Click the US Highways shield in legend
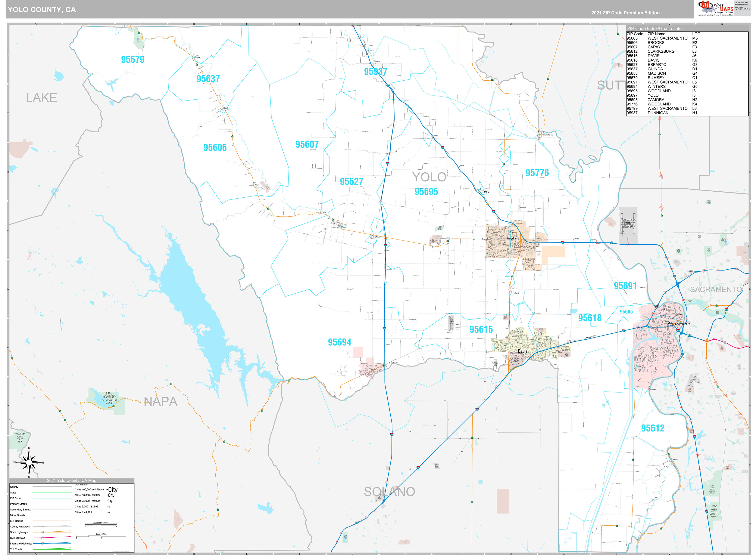Viewport: 756px width, 556px height. point(43,538)
